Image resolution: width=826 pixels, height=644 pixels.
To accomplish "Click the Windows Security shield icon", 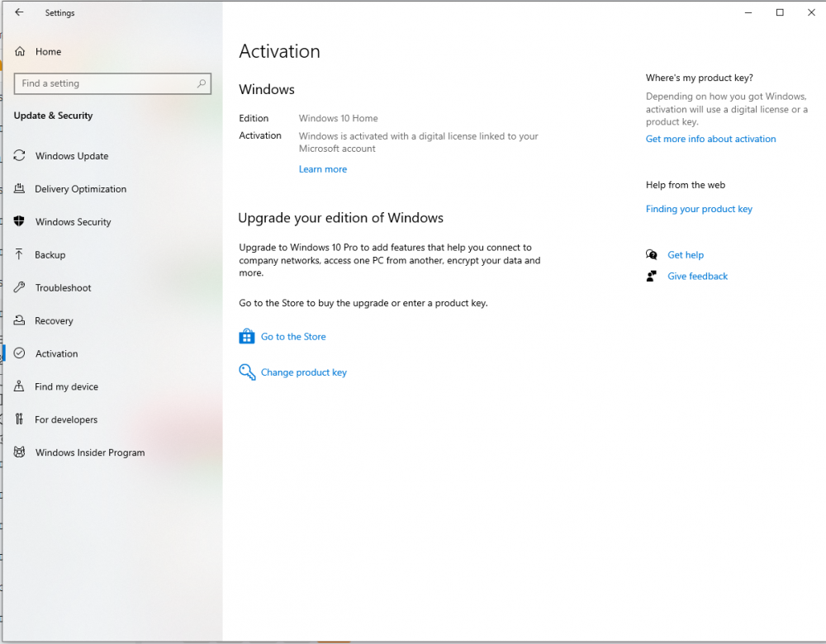I will coord(20,221).
